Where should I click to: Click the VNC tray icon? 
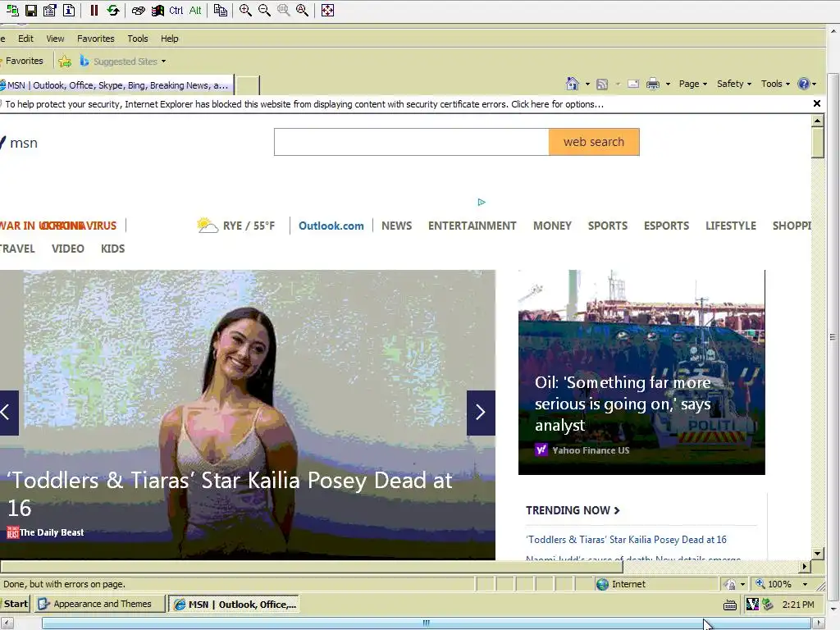[752, 605]
